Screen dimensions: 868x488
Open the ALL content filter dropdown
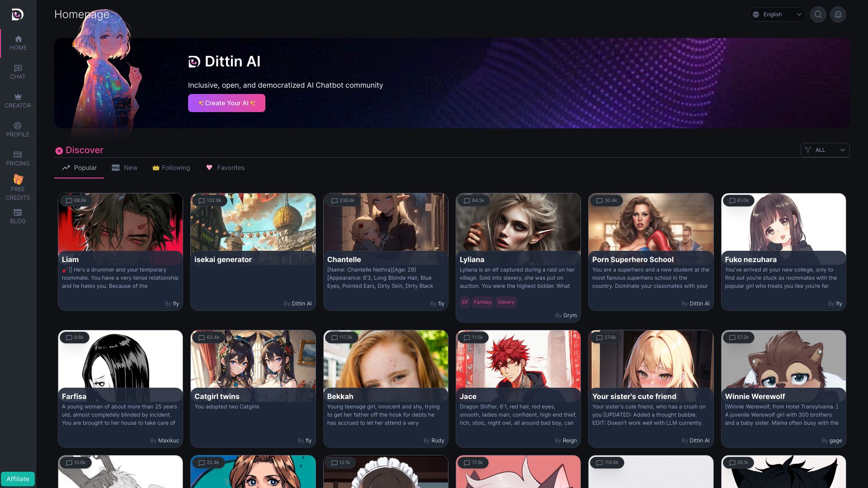click(825, 150)
